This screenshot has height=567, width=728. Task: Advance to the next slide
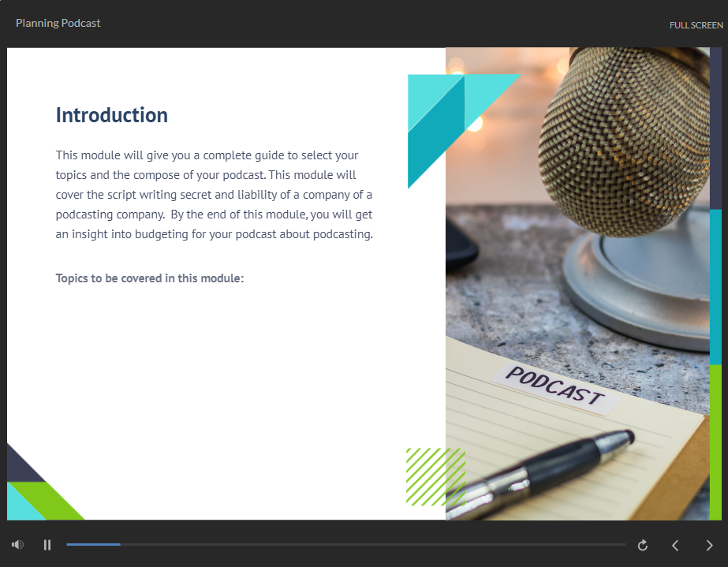pos(709,545)
